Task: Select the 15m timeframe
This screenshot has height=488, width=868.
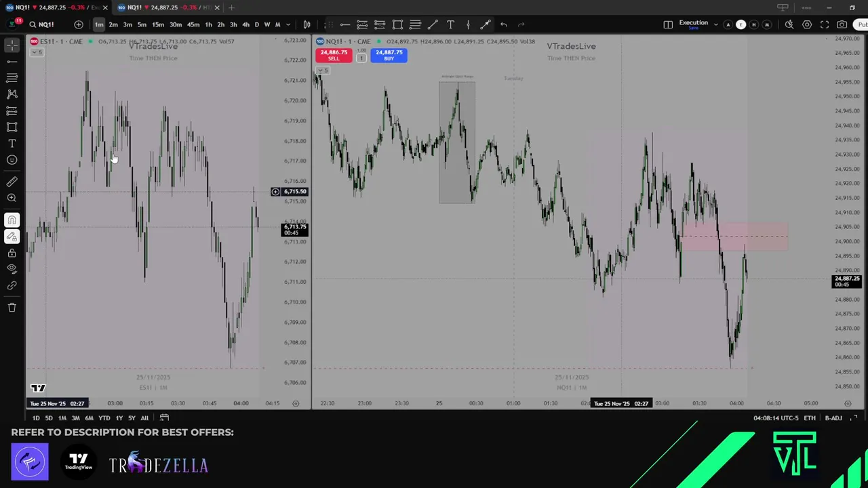Action: tap(157, 24)
